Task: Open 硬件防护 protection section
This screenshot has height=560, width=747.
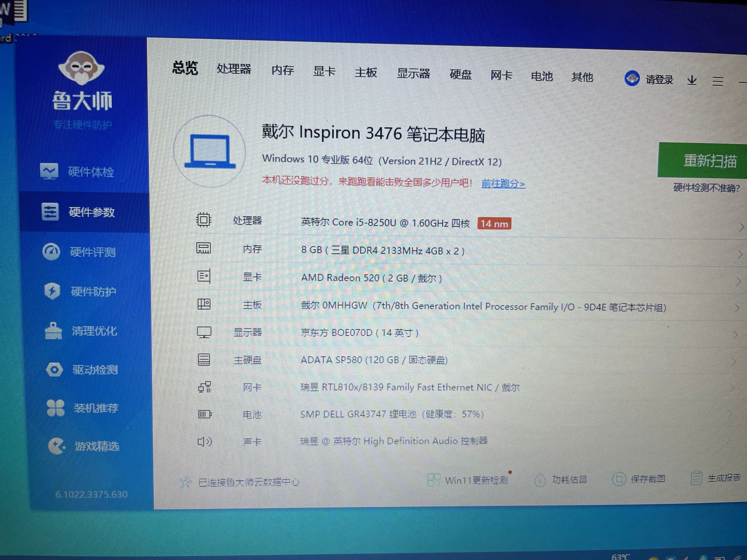Action: point(80,291)
